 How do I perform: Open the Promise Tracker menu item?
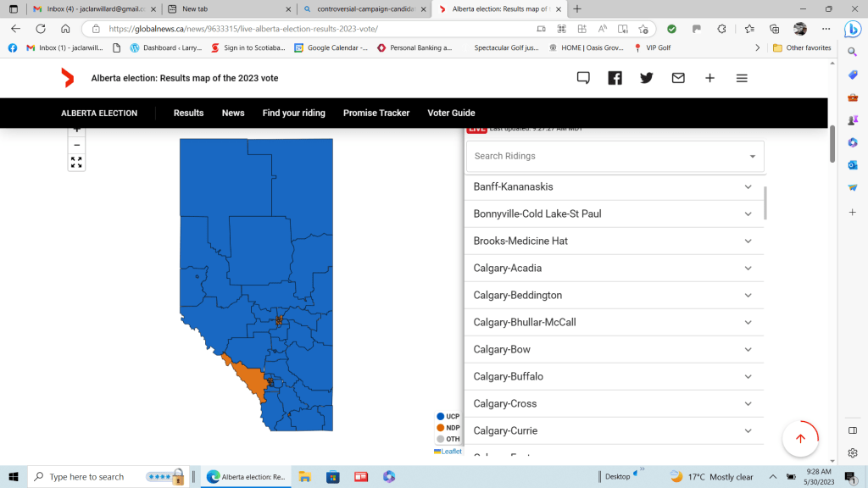pos(376,113)
